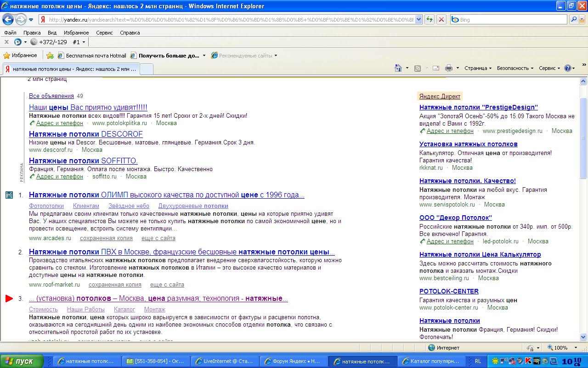Click the Read mail envelope icon

pos(436,68)
